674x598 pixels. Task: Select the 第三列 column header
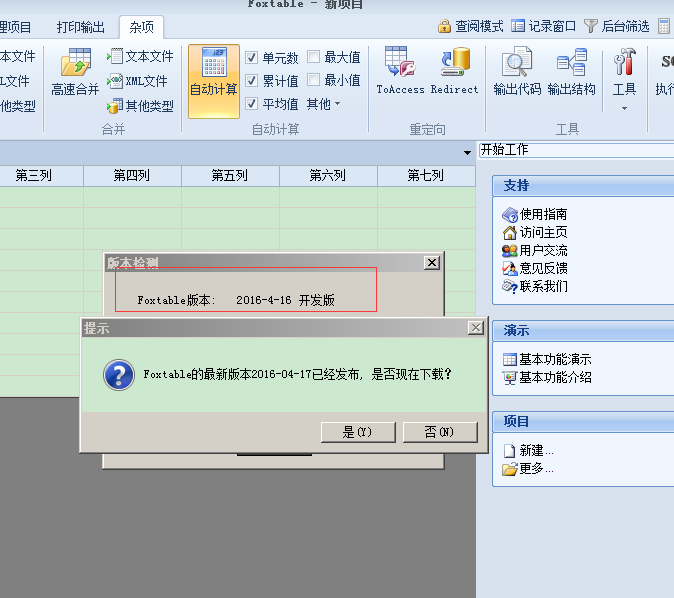point(42,175)
